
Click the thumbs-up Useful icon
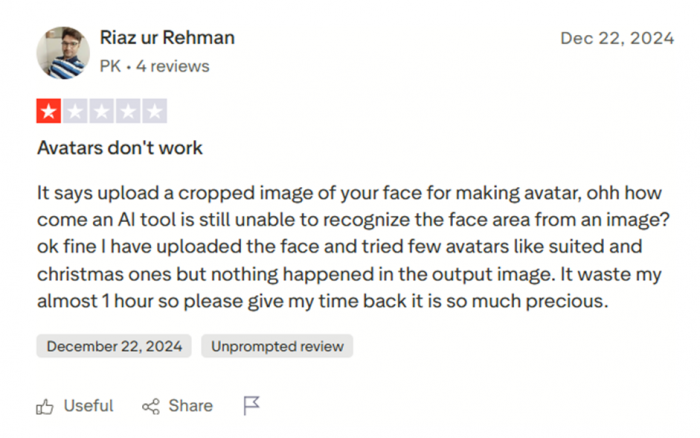coord(45,406)
